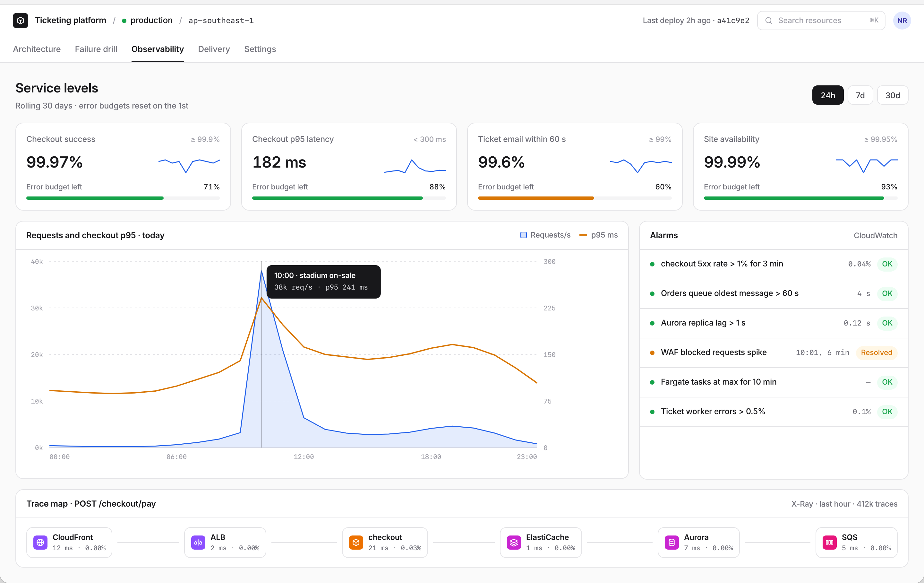Switch to the Failure drill tab
This screenshot has height=583, width=924.
[x=96, y=49]
